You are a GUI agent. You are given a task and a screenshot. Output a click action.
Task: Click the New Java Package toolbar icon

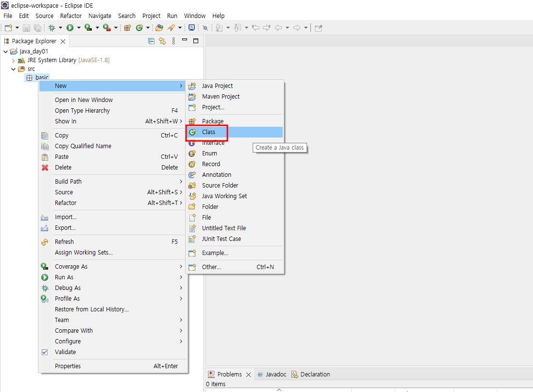(x=127, y=28)
